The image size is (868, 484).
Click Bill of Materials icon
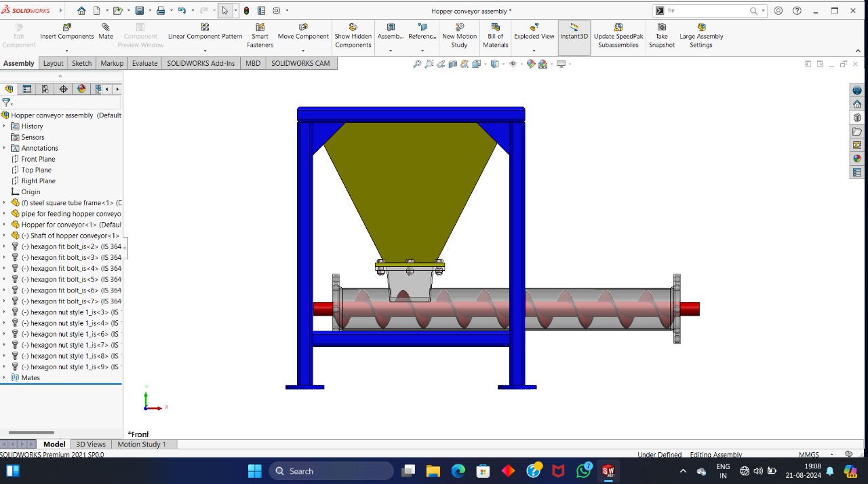[495, 28]
